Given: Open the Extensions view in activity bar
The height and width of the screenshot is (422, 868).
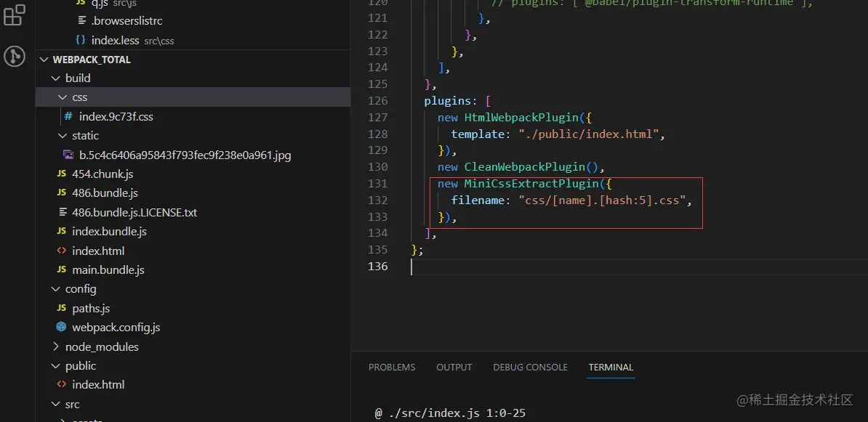Looking at the screenshot, I should point(15,15).
